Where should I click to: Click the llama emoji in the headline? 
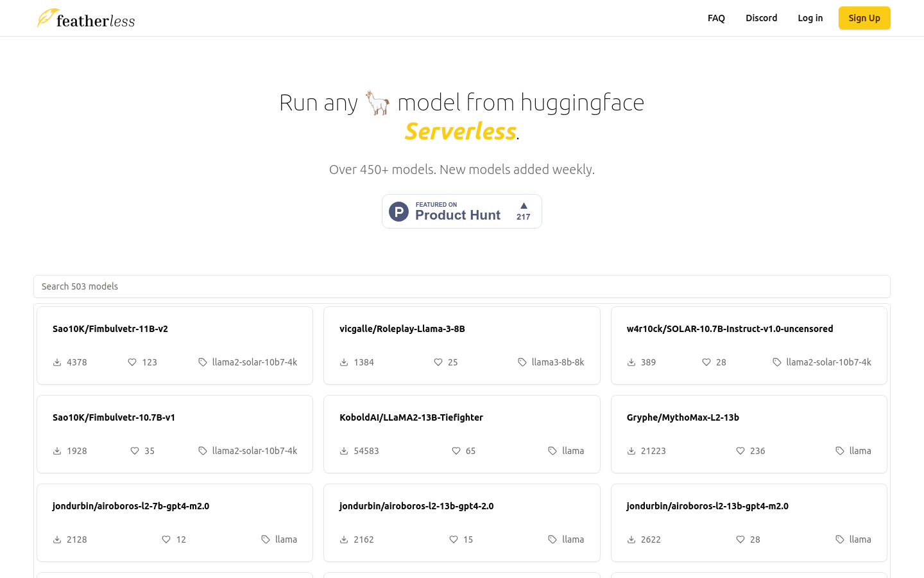point(377,103)
